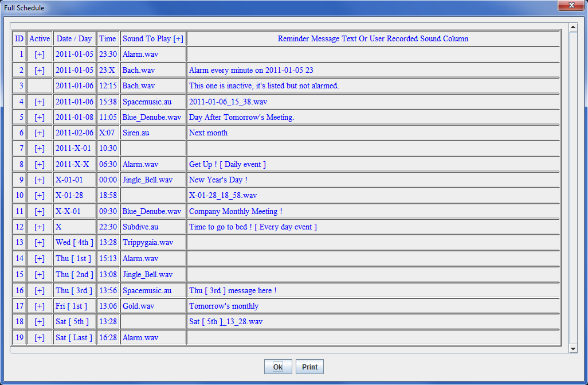
Task: Select the 'Active' column header
Action: pyautogui.click(x=40, y=39)
